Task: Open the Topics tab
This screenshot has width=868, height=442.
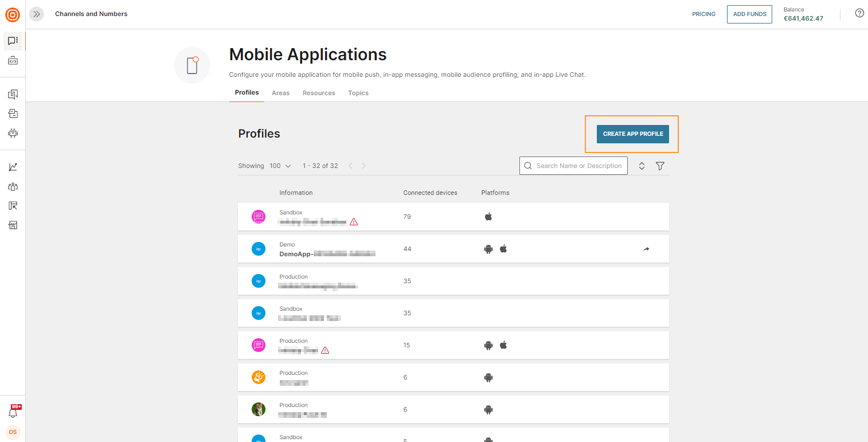Action: coord(358,93)
